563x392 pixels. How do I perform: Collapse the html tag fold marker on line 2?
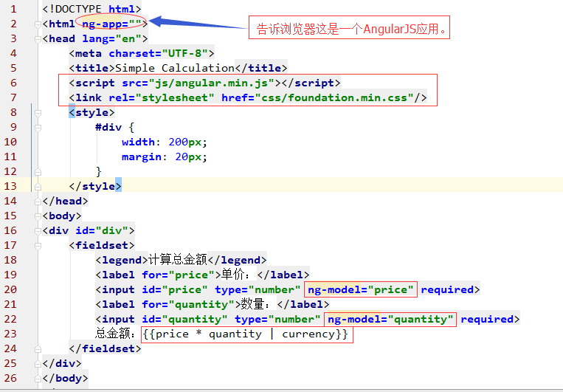pos(38,24)
